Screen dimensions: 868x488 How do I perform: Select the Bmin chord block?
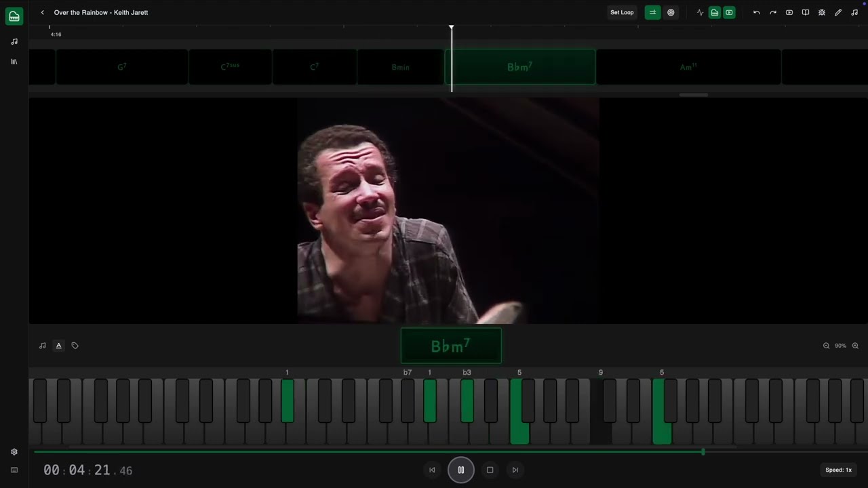401,67
